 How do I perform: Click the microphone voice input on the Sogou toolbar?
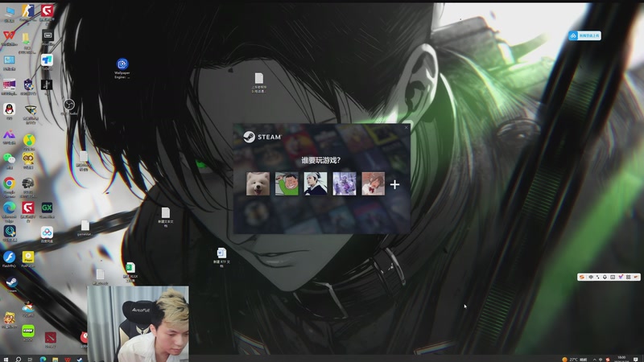[605, 277]
